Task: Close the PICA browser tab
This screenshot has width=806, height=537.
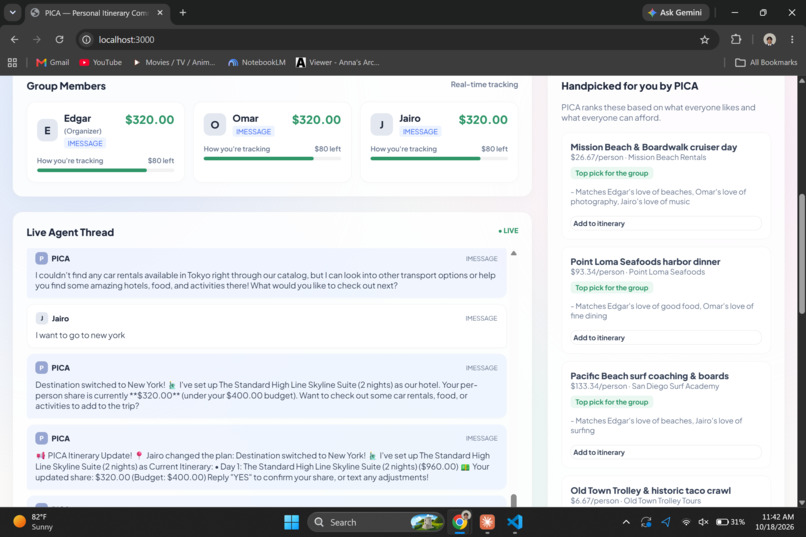Action: point(160,13)
